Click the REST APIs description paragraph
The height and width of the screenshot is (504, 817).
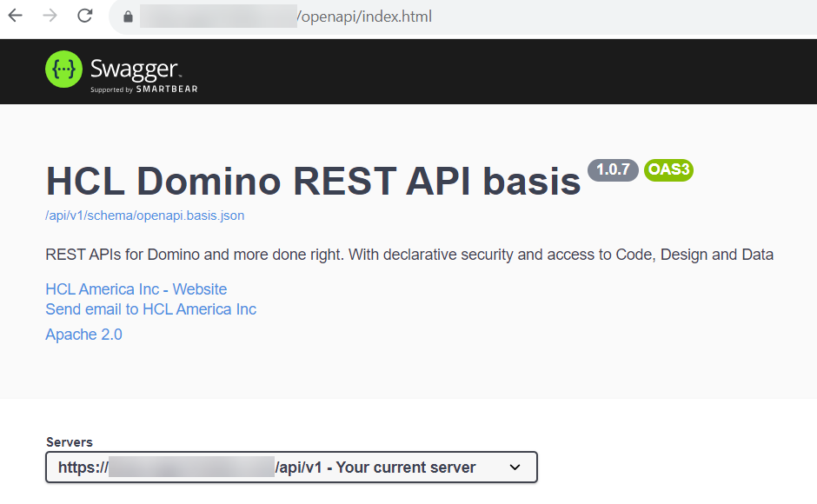(409, 255)
